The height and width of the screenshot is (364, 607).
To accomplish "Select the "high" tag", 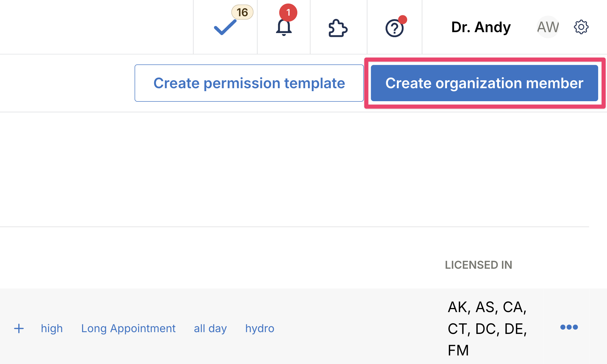I will point(52,328).
